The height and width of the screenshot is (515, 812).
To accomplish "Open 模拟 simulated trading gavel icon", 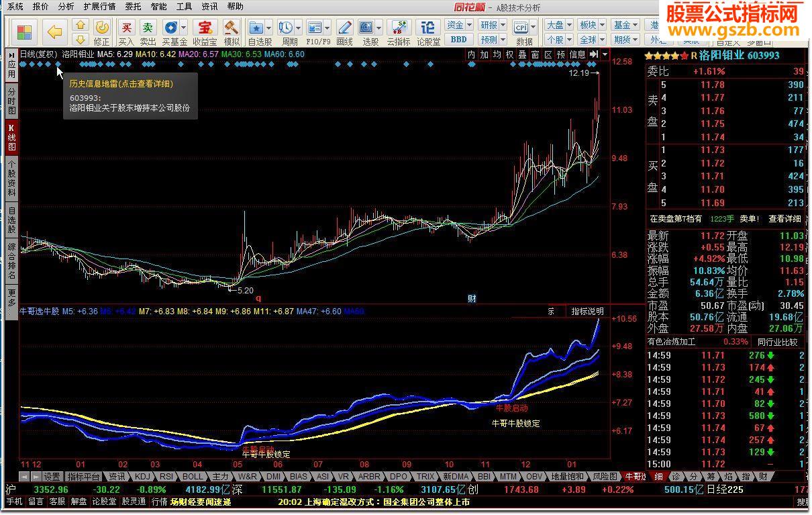I will (x=232, y=32).
